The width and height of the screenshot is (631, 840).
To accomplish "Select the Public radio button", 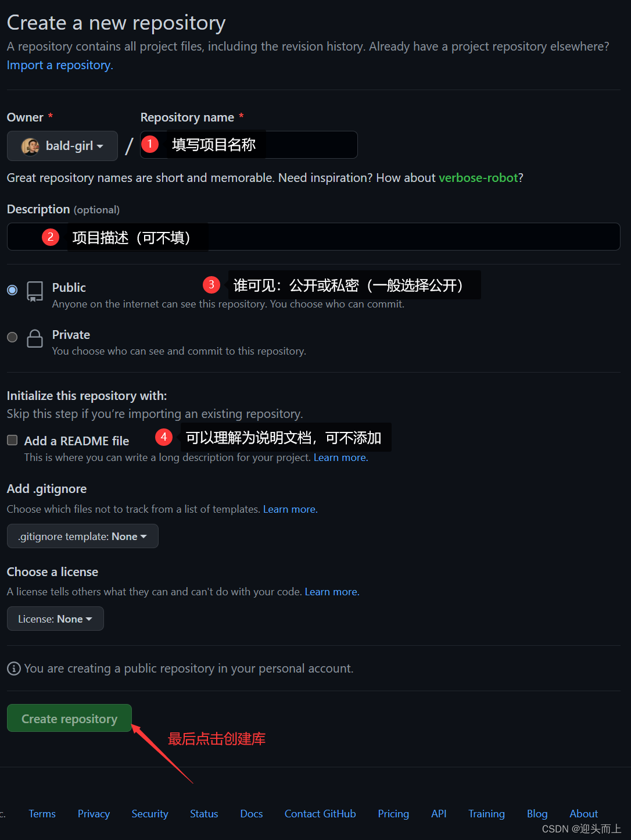I will click(12, 289).
